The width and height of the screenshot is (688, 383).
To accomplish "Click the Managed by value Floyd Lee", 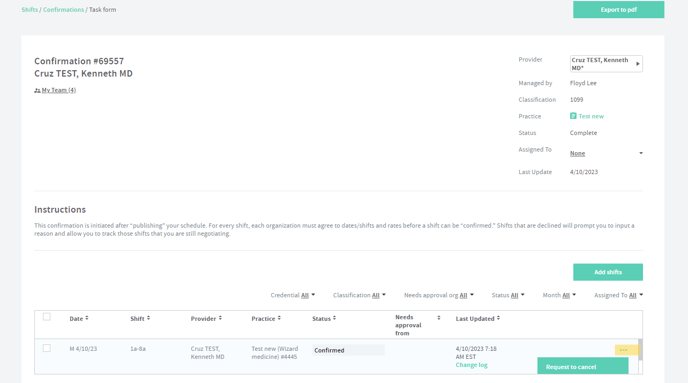I will pyautogui.click(x=583, y=83).
